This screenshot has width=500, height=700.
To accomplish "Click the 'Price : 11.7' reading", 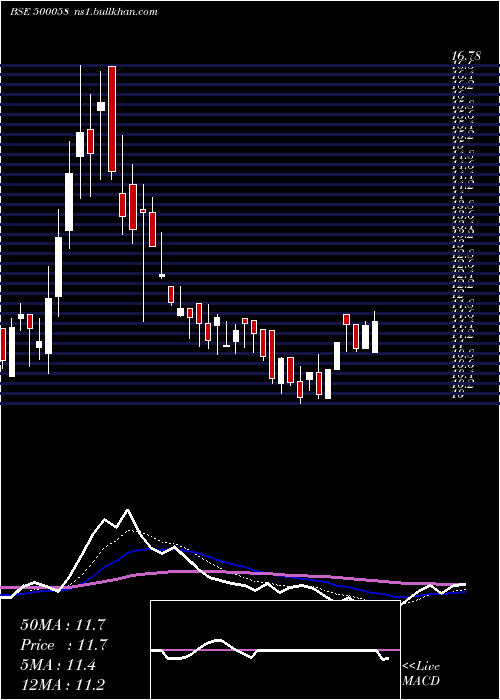I will point(62,646).
